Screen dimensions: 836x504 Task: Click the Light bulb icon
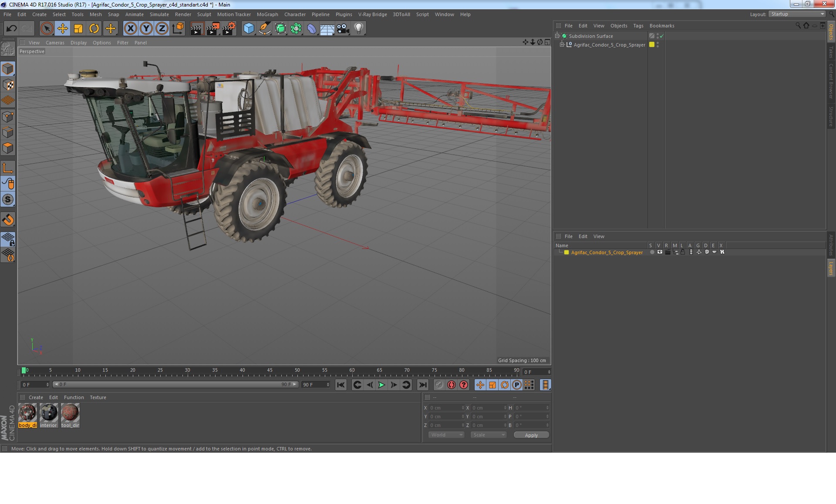tap(358, 29)
